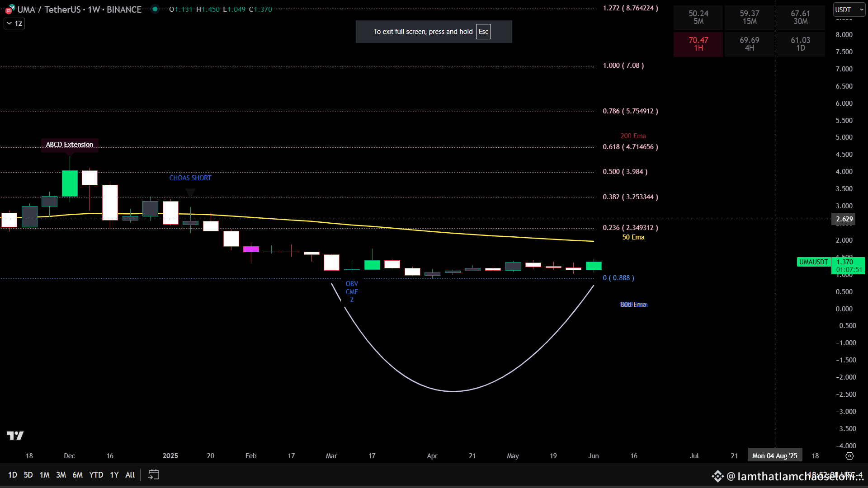This screenshot has width=868, height=488.
Task: Click the CHOAS SHORT label
Action: (190, 178)
